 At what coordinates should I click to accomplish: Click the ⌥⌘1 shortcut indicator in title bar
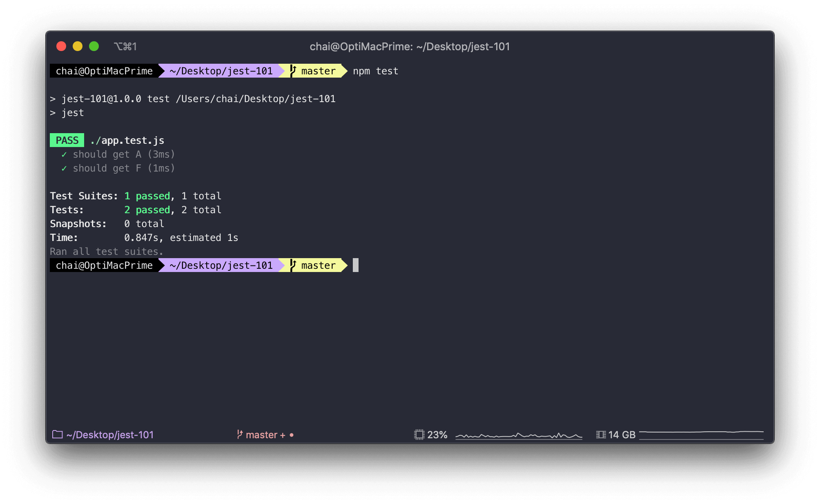[x=125, y=47]
